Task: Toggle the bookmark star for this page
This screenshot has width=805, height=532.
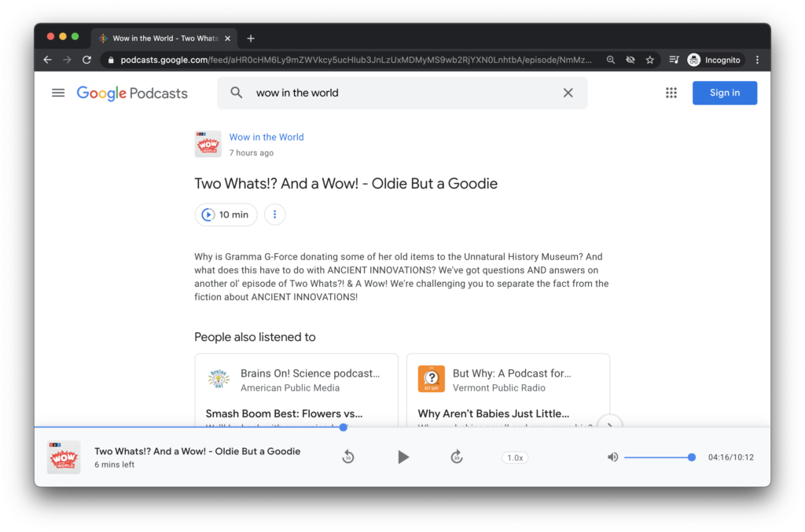Action: click(649, 59)
